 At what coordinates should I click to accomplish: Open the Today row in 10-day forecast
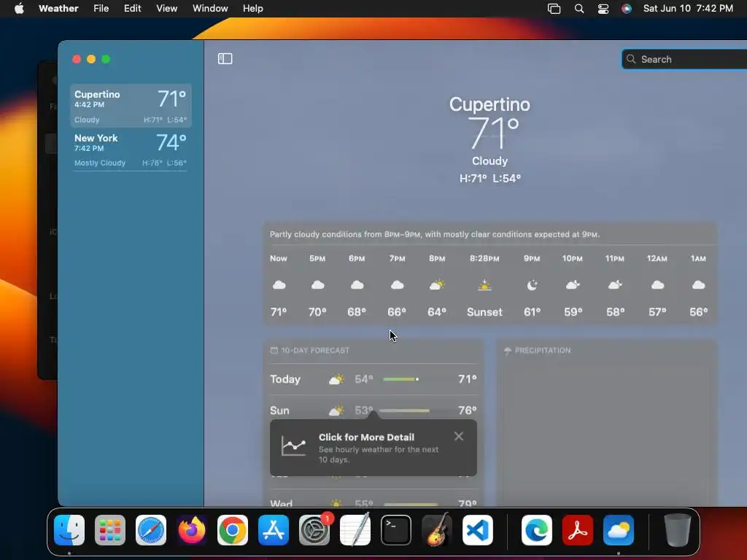pos(373,379)
